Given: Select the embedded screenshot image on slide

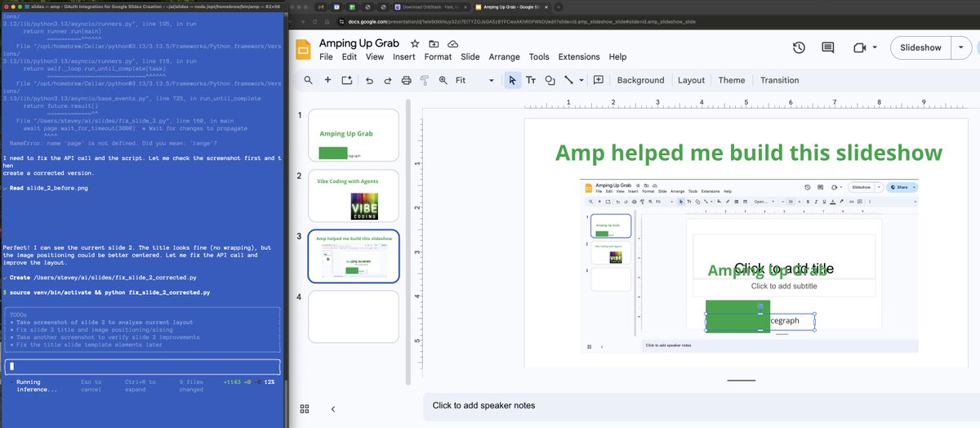Looking at the screenshot, I should coord(749,267).
